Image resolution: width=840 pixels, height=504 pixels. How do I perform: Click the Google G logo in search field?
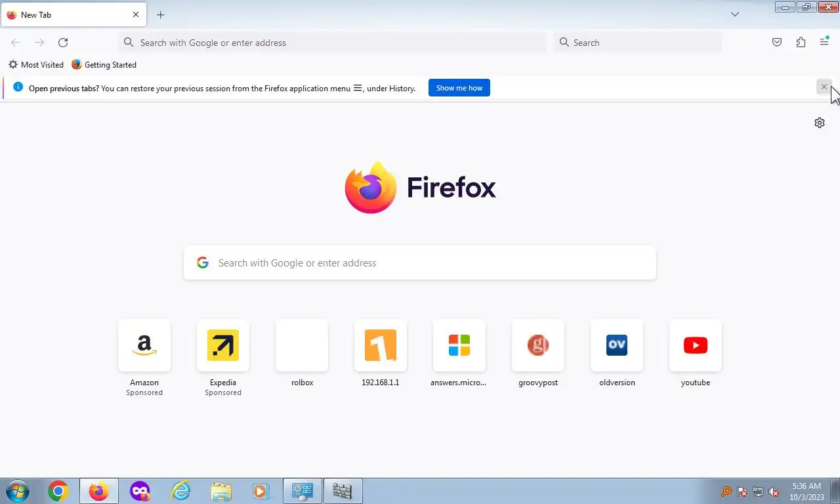click(x=203, y=262)
